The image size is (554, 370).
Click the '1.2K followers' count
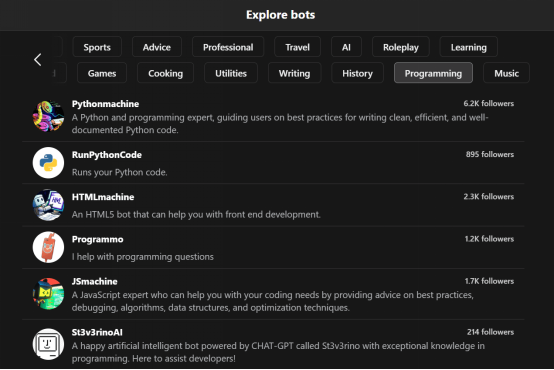[489, 239]
